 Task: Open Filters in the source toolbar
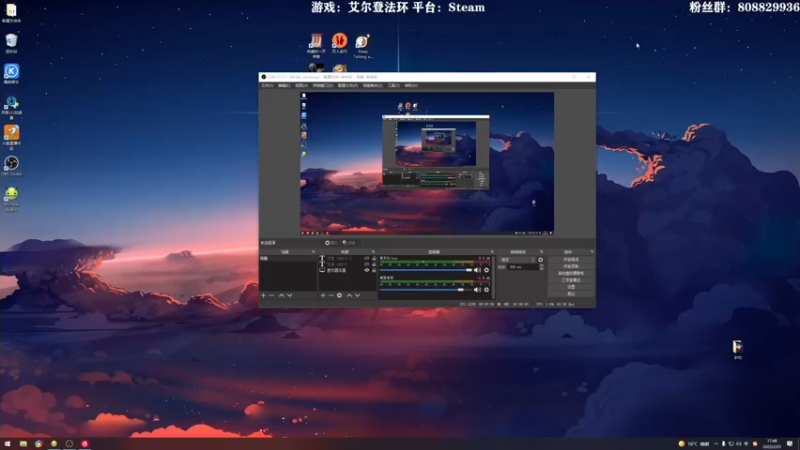pos(349,243)
